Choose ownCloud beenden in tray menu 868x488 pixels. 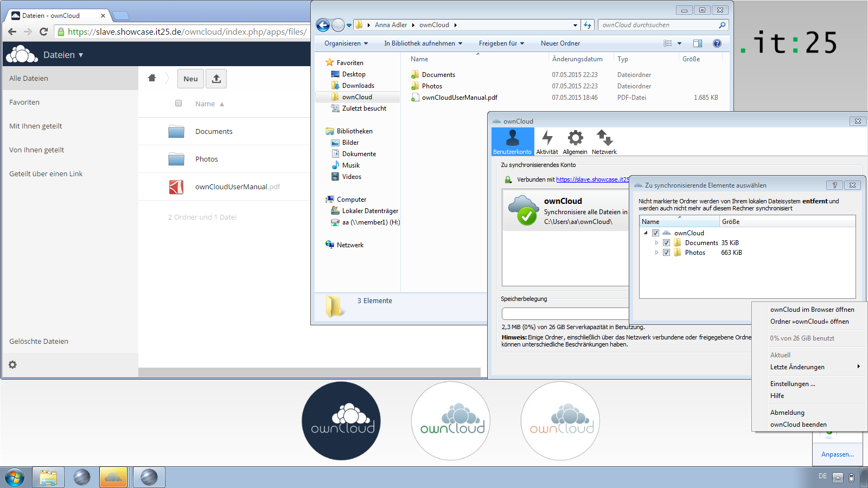click(x=798, y=425)
